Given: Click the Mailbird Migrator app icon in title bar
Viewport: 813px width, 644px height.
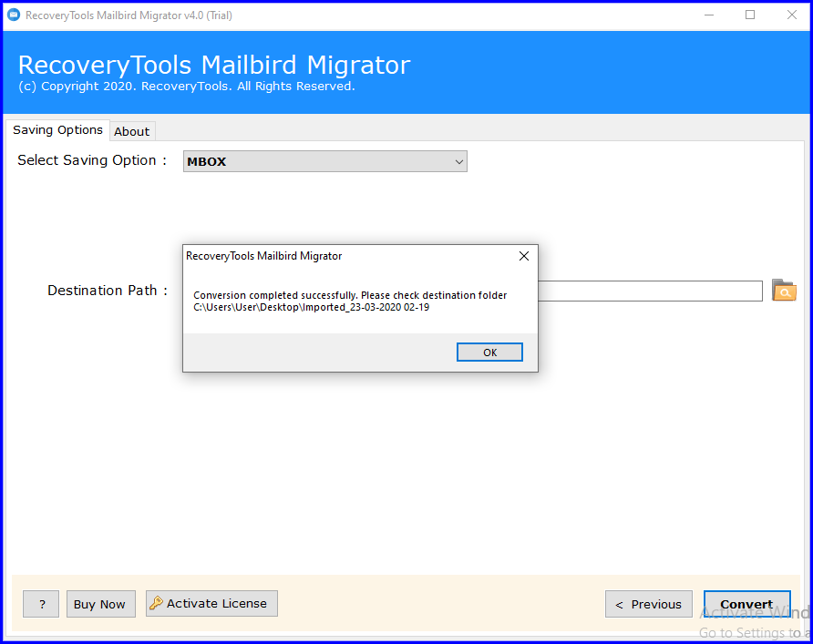Looking at the screenshot, I should point(14,15).
